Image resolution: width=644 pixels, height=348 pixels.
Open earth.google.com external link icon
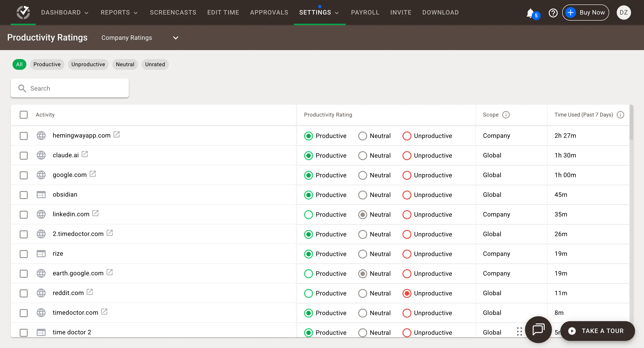coord(110,272)
